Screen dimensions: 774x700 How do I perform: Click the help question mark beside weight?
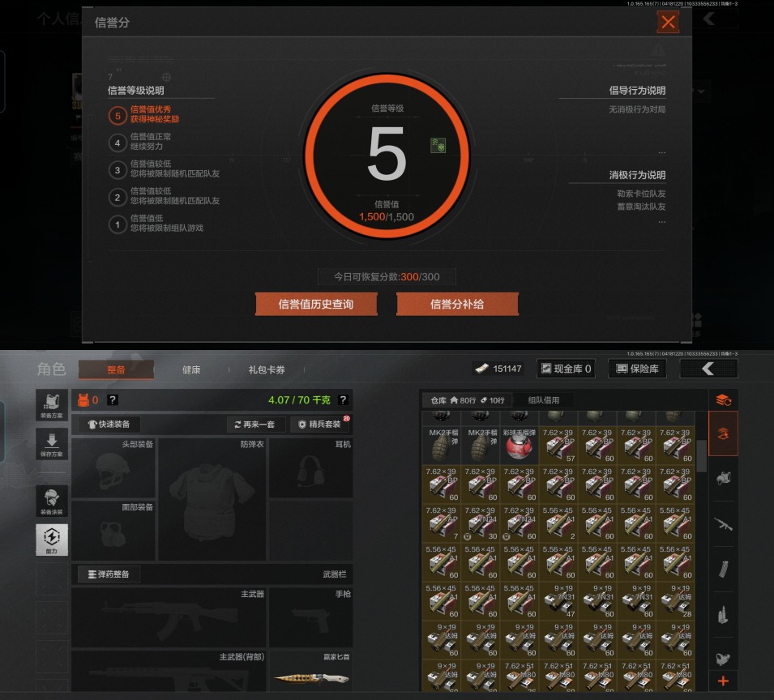click(x=343, y=400)
